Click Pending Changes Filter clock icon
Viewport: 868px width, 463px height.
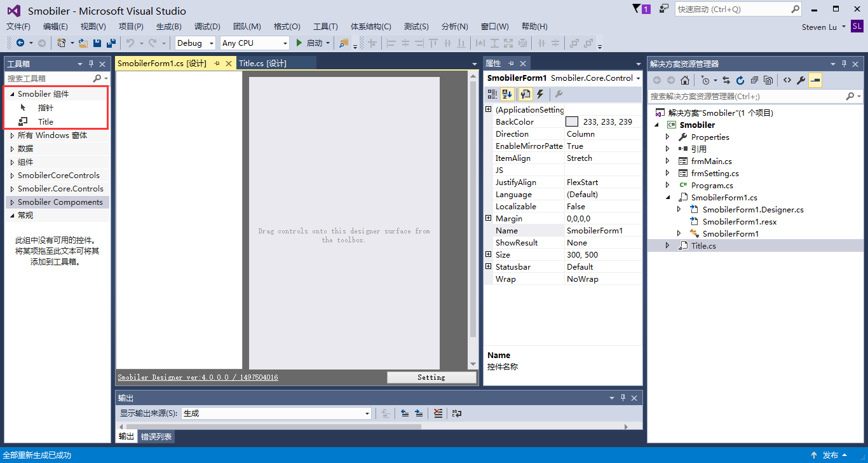pyautogui.click(x=705, y=80)
